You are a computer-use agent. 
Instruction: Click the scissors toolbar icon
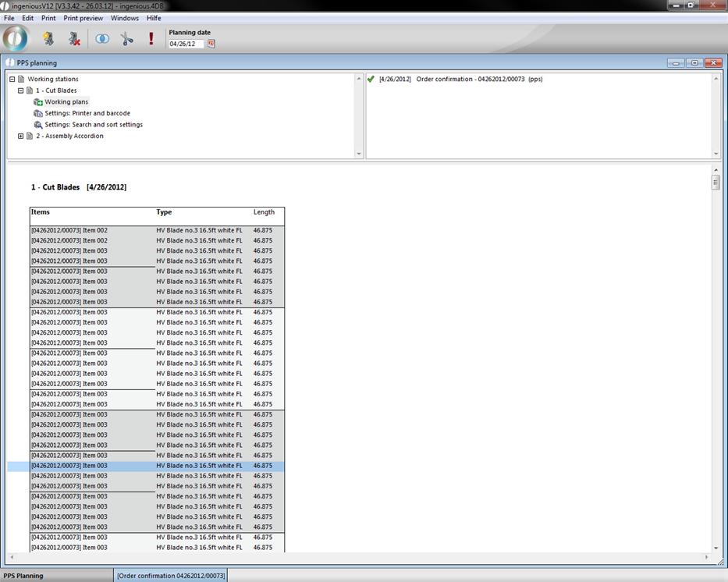click(127, 38)
